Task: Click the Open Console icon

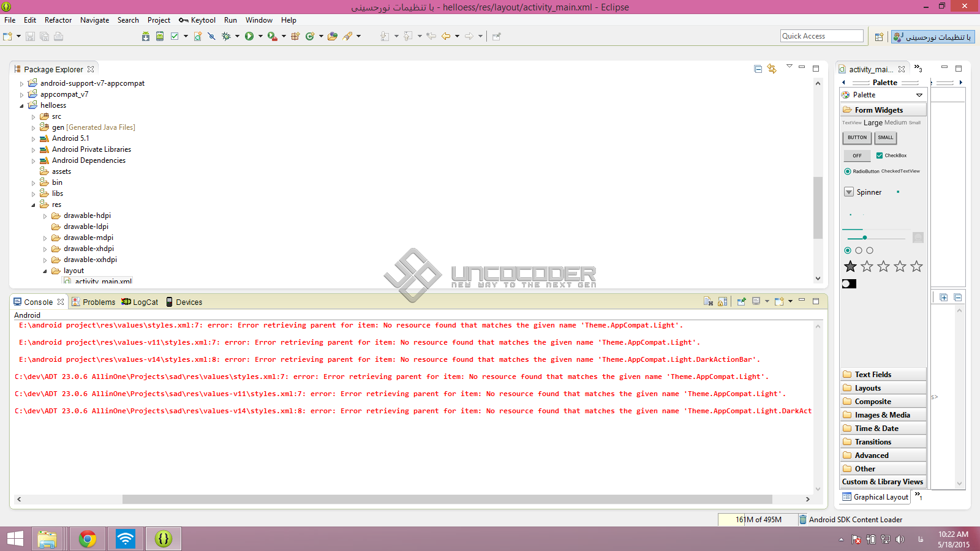Action: (779, 301)
